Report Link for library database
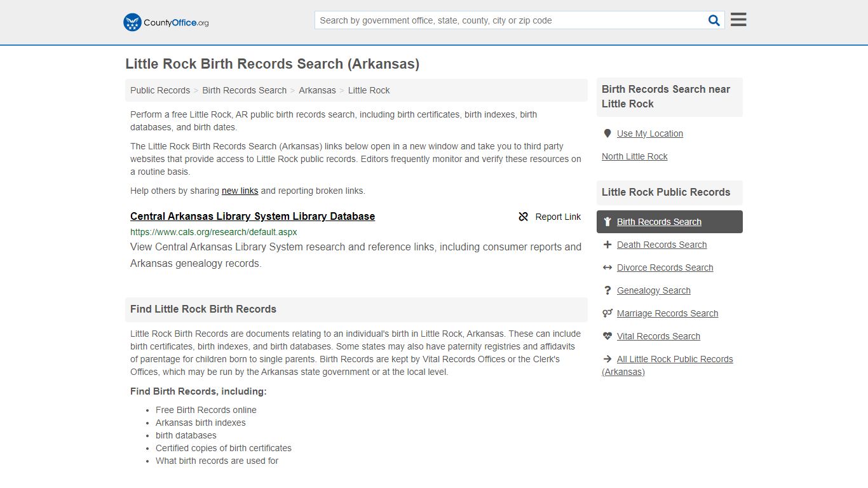The image size is (868, 488). pyautogui.click(x=550, y=217)
